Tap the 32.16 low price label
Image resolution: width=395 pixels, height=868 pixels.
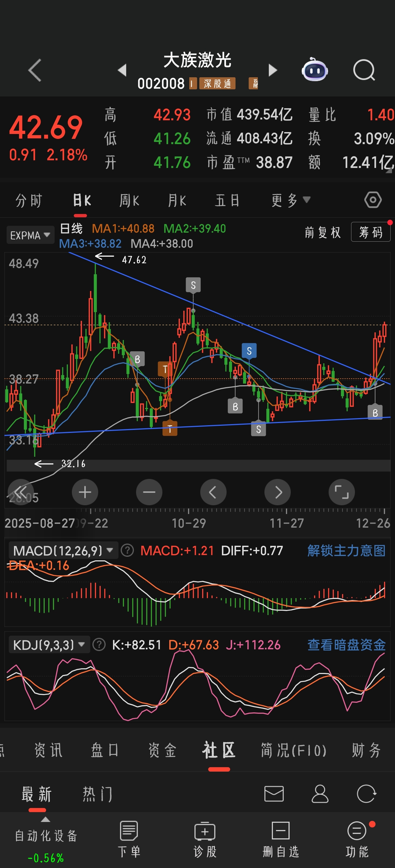pyautogui.click(x=73, y=464)
